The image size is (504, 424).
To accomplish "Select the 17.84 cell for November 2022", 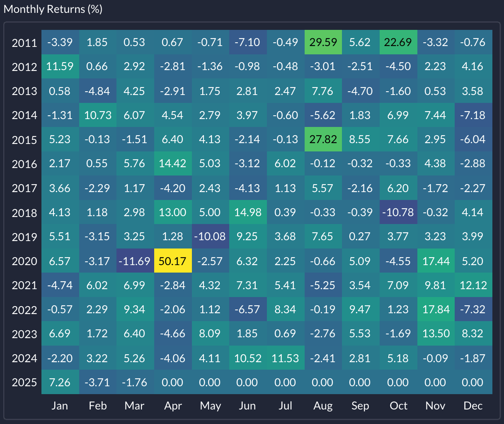I will (x=436, y=309).
